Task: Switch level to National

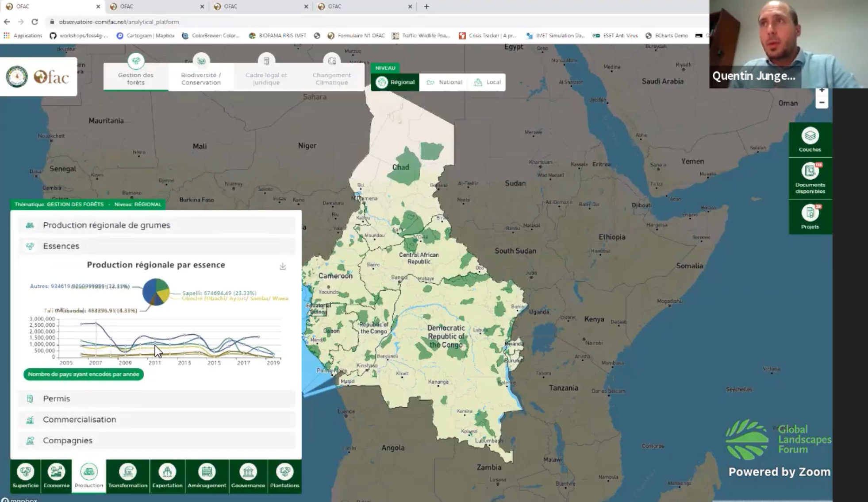Action: [x=444, y=82]
